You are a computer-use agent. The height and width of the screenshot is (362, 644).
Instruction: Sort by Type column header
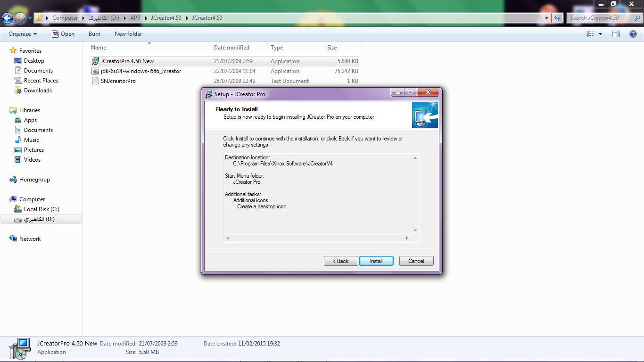[x=296, y=48]
